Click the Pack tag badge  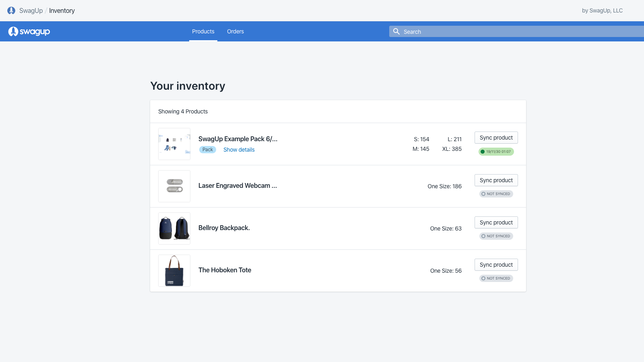coord(208,150)
